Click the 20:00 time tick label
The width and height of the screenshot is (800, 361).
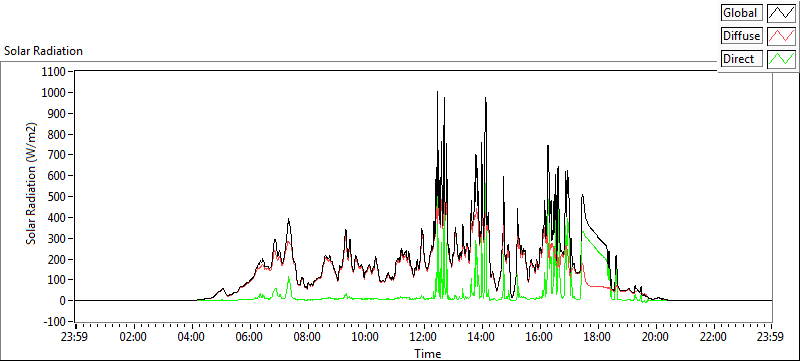655,337
